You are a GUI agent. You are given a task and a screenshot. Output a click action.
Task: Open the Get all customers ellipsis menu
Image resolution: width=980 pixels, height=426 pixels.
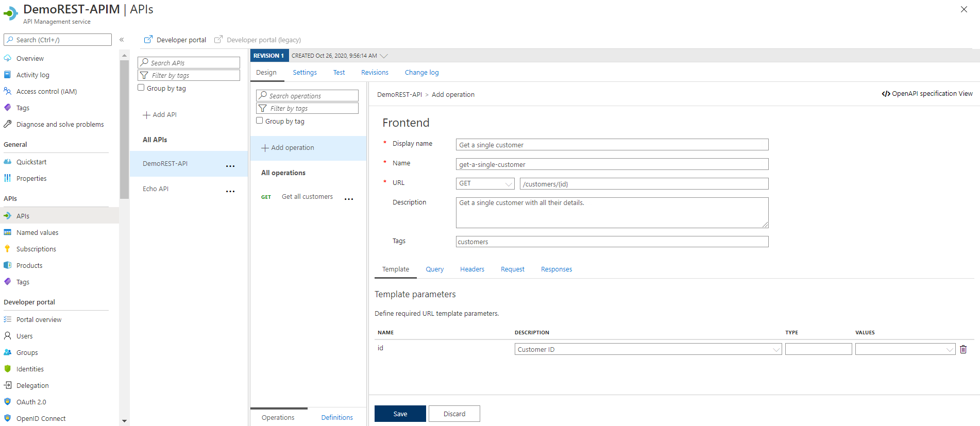click(349, 199)
